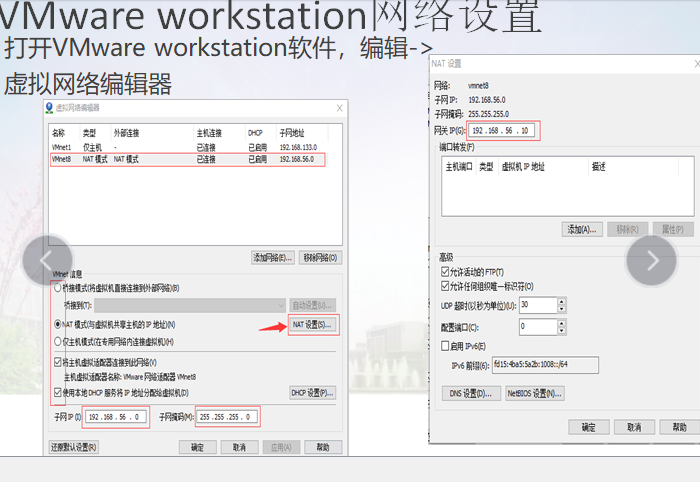Decrease the UDP timeout stepper
This screenshot has width=700, height=482.
(x=562, y=309)
